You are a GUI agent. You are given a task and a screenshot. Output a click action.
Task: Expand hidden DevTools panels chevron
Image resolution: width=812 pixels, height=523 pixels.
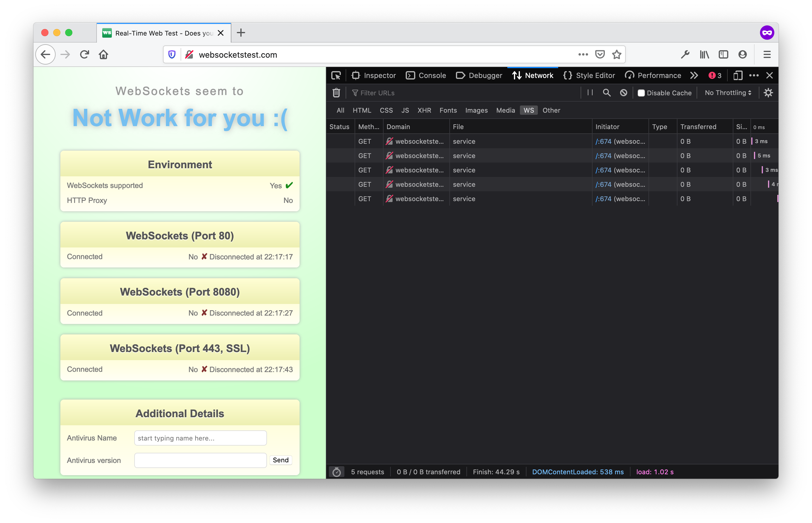(694, 75)
